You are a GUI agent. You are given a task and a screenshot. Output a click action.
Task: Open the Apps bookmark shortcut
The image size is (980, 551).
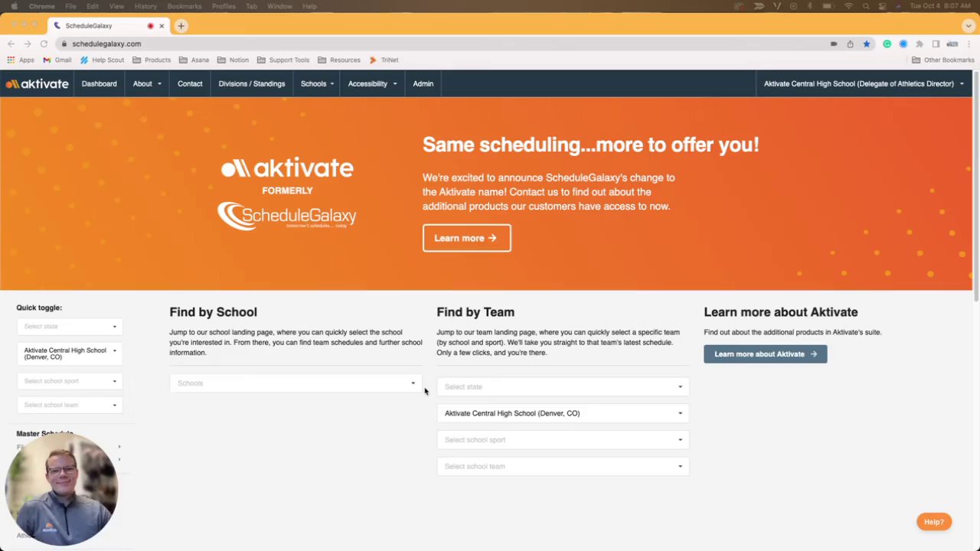(21, 60)
